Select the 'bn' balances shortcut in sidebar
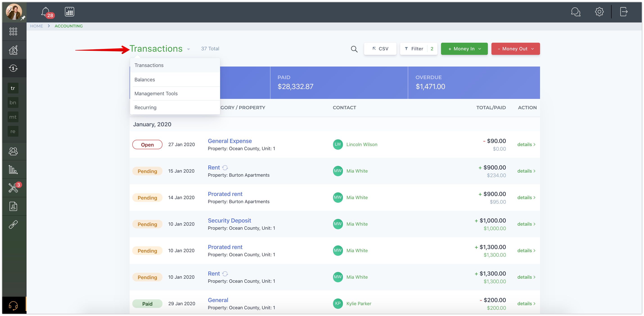The height and width of the screenshot is (316, 644). pyautogui.click(x=13, y=102)
